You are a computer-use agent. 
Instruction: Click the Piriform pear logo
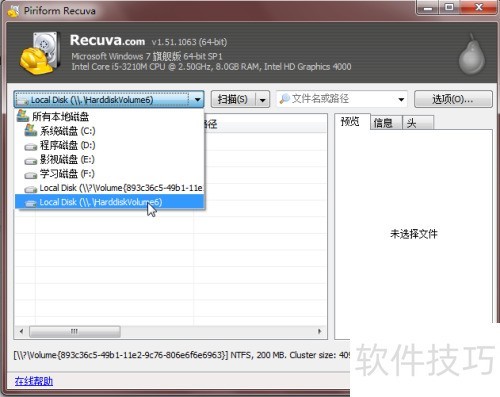point(472,54)
